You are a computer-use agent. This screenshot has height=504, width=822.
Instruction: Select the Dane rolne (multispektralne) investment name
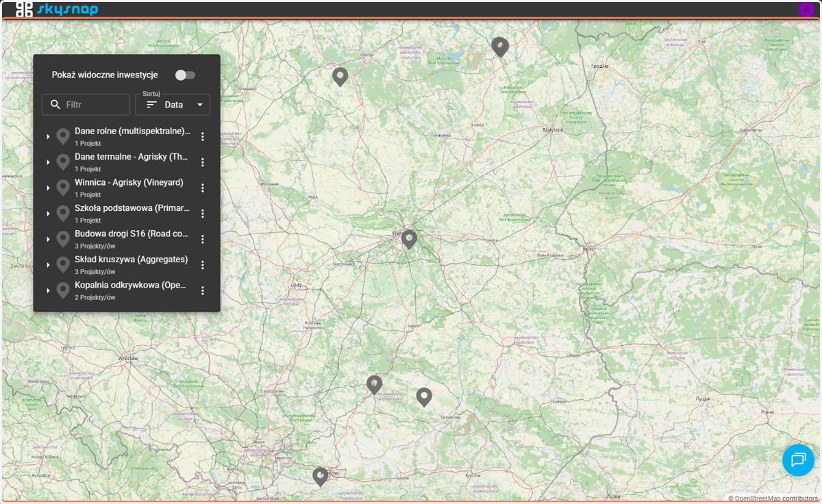tap(132, 131)
